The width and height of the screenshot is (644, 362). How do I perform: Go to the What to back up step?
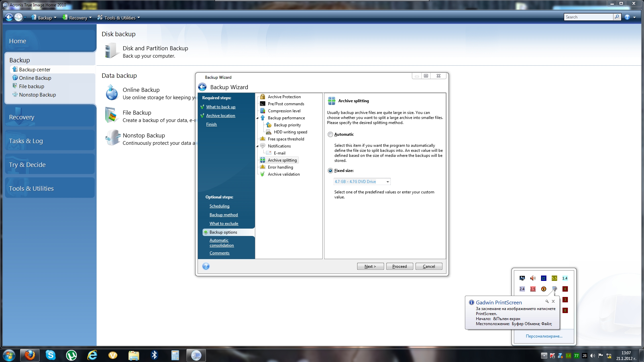click(221, 107)
